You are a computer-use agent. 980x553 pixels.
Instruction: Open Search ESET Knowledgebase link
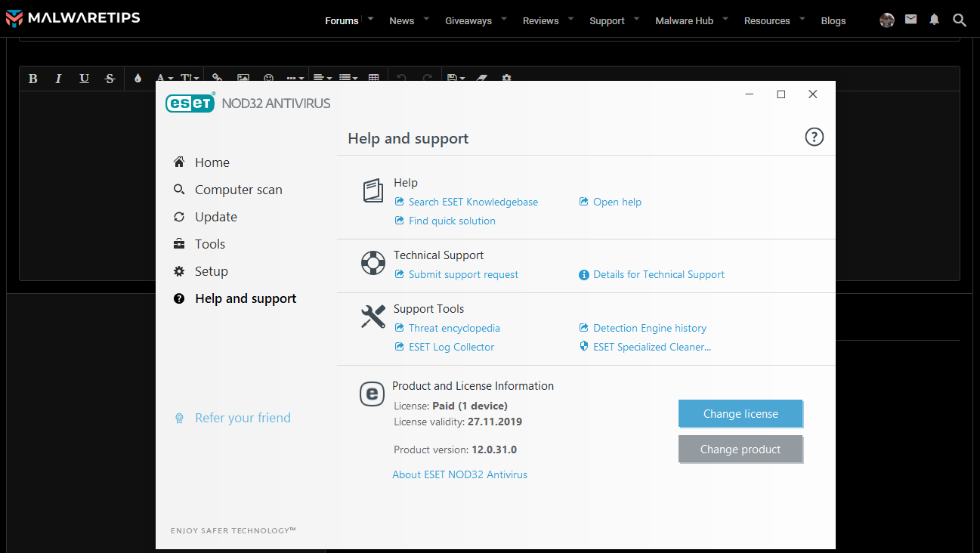[473, 202]
